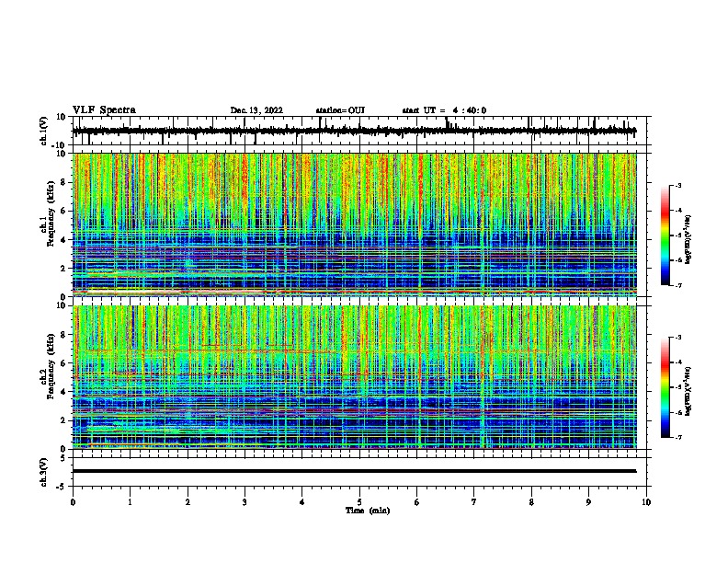728x563 pixels.
Task: Click the "2" kHz tick on ch.1 frequency axis
Action: pos(63,268)
